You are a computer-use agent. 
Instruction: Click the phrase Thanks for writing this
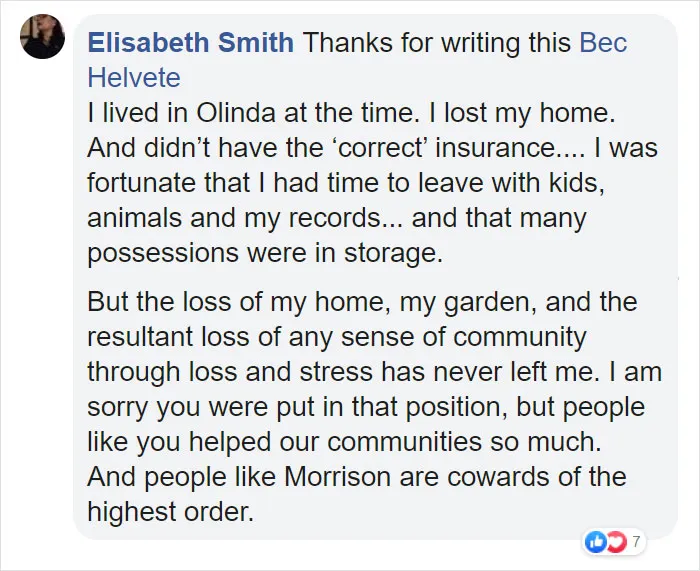(437, 42)
